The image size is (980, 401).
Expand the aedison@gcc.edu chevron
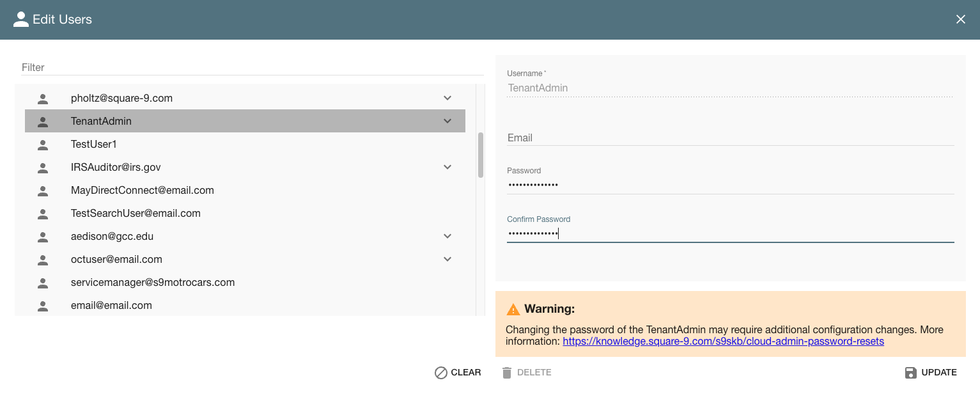point(447,237)
